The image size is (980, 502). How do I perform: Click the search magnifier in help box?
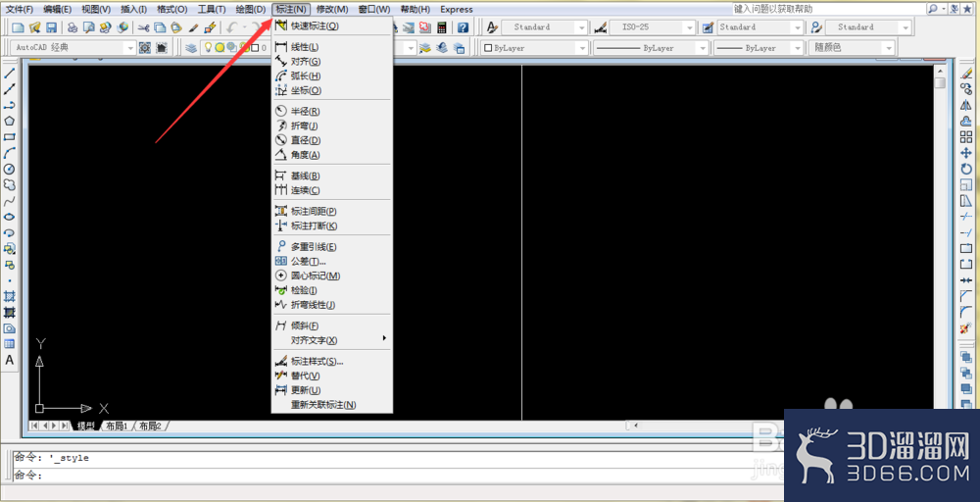933,9
